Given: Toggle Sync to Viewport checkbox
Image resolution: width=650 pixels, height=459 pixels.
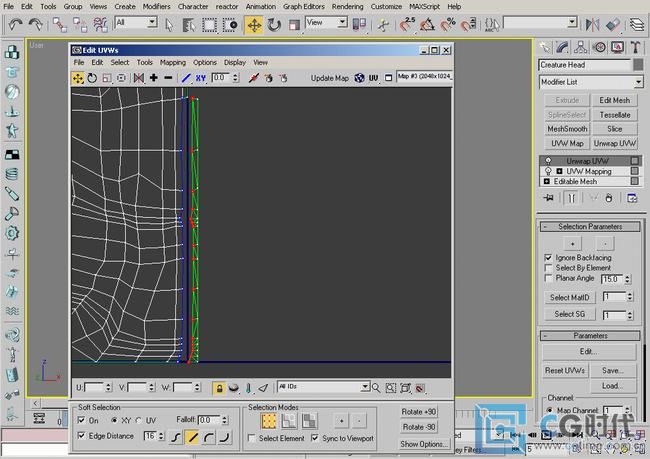Looking at the screenshot, I should (x=315, y=438).
